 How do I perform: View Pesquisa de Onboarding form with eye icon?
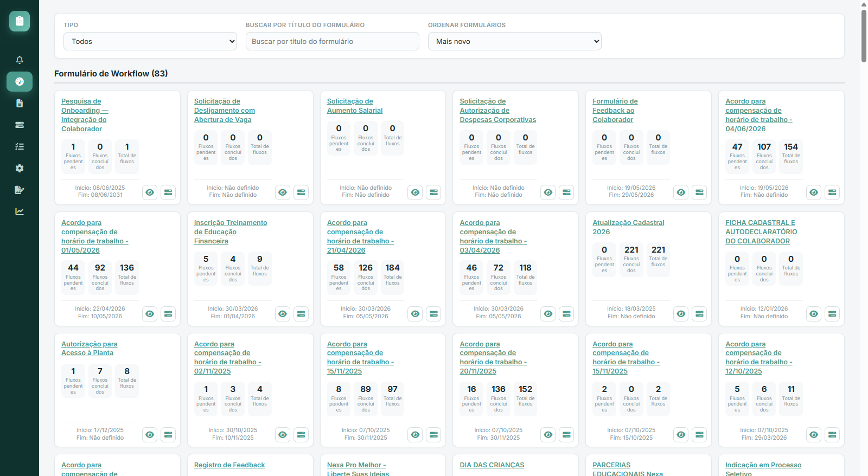(150, 192)
